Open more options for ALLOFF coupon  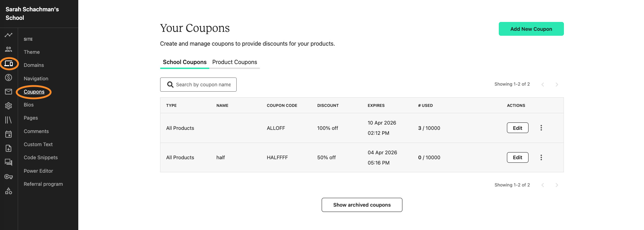[x=541, y=128]
